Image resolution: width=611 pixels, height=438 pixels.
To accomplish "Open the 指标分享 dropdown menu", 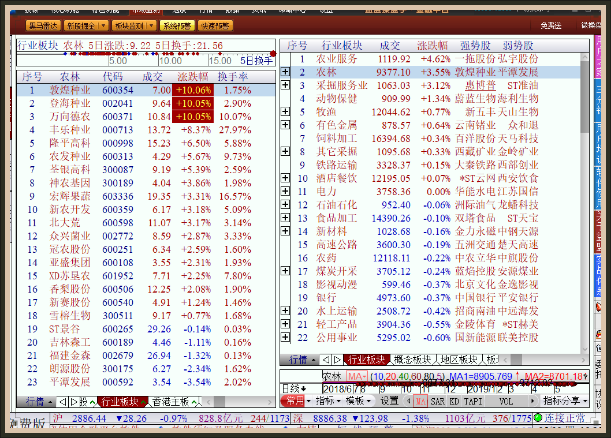I will pos(565,401).
